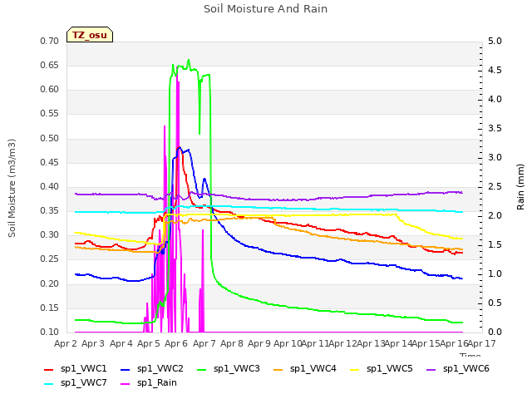Toggle sp1_VWC5 legend entry
The height and width of the screenshot is (399, 532).
[x=382, y=369]
